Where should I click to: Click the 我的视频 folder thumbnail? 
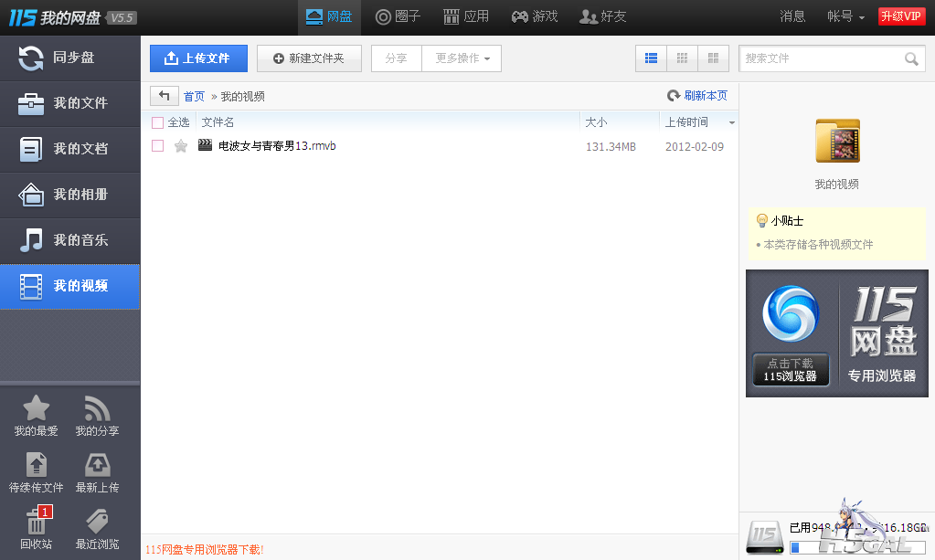point(838,141)
